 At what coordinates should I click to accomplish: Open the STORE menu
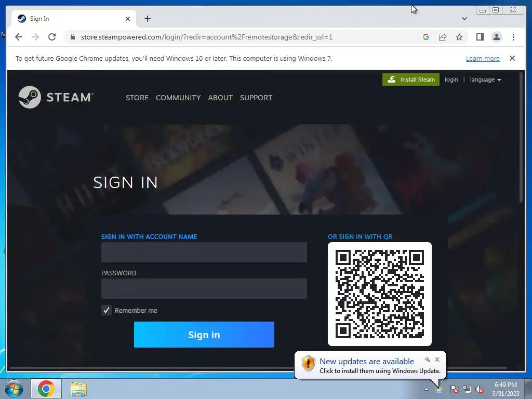[137, 98]
